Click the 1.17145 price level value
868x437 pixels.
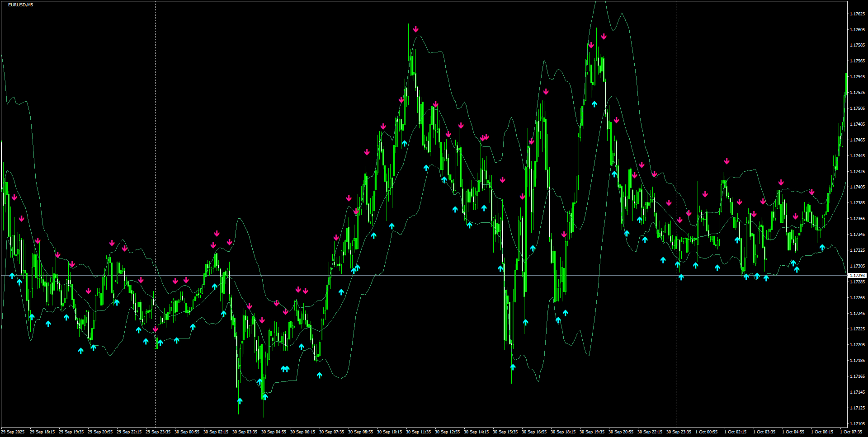pos(857,392)
